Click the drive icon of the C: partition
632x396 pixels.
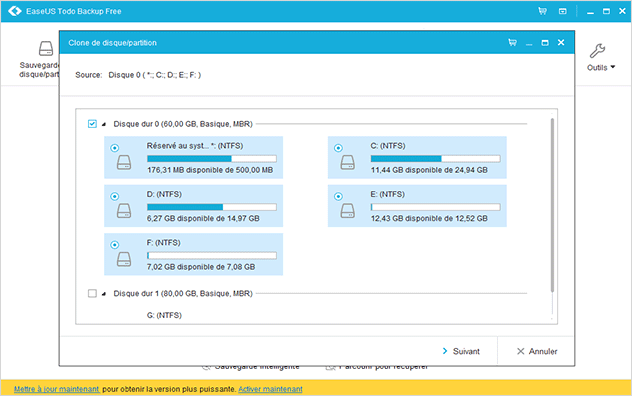348,162
